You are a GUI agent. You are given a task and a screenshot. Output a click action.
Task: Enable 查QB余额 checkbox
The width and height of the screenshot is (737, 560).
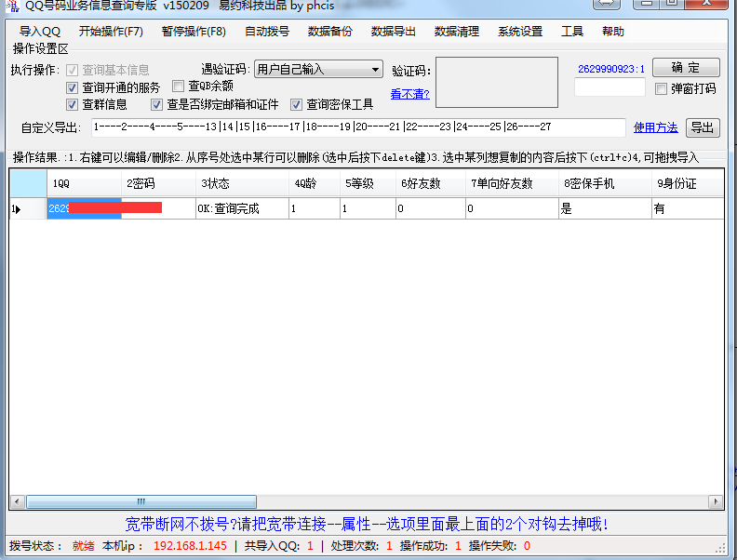click(x=178, y=86)
